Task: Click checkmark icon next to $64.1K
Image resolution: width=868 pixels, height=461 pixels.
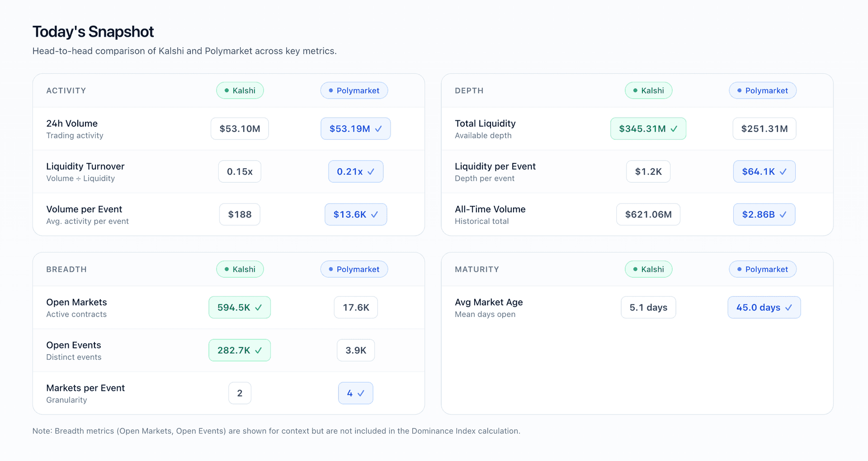Action: tap(783, 172)
